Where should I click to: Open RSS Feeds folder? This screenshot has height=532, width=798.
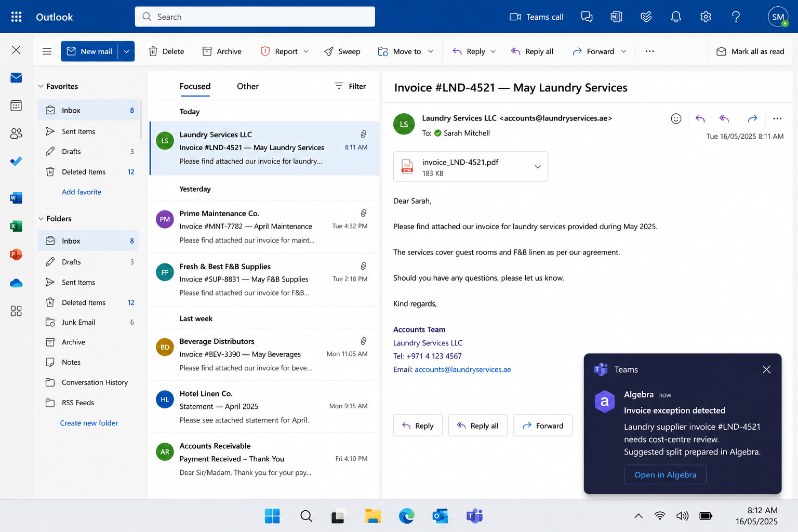pyautogui.click(x=88, y=403)
